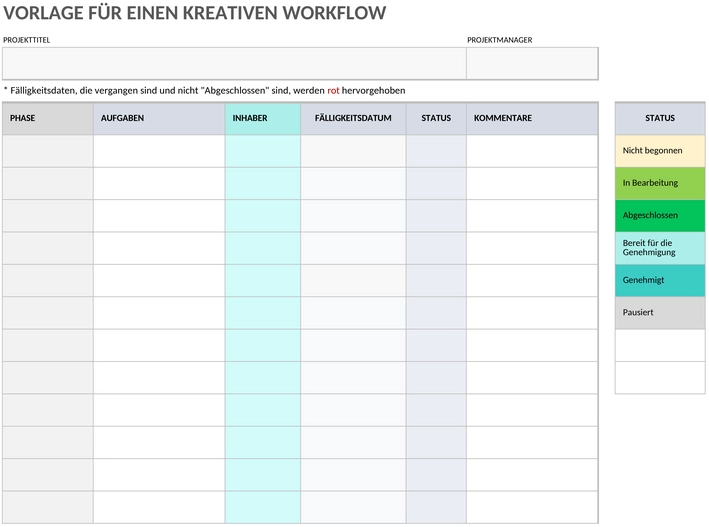Click the PROJEKTTITEL label
The width and height of the screenshot is (709, 527).
[27, 40]
